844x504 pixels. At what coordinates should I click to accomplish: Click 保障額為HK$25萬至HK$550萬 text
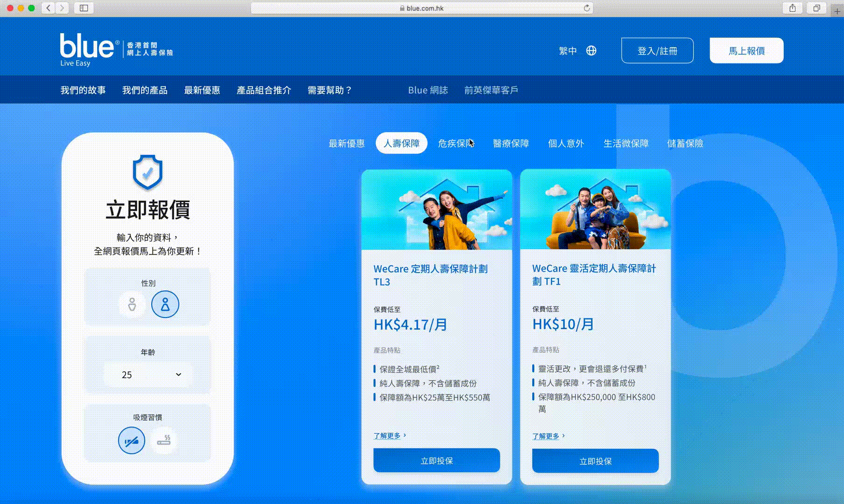click(x=435, y=398)
